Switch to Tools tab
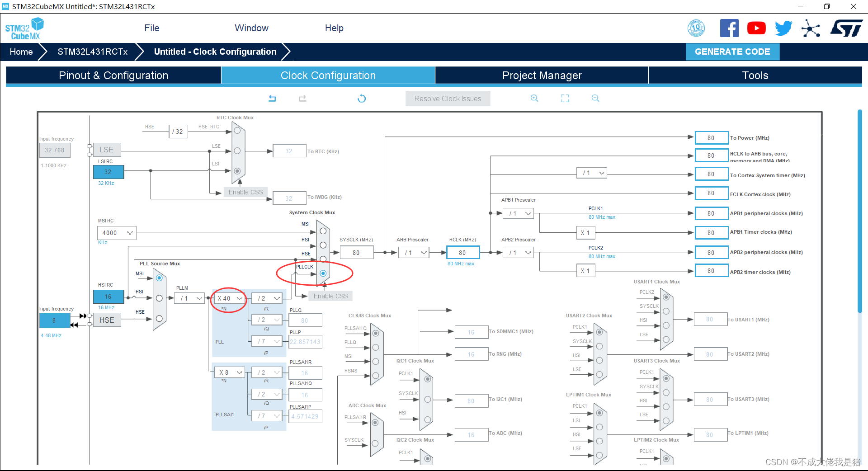Screen dimensions: 868x471 (x=755, y=75)
